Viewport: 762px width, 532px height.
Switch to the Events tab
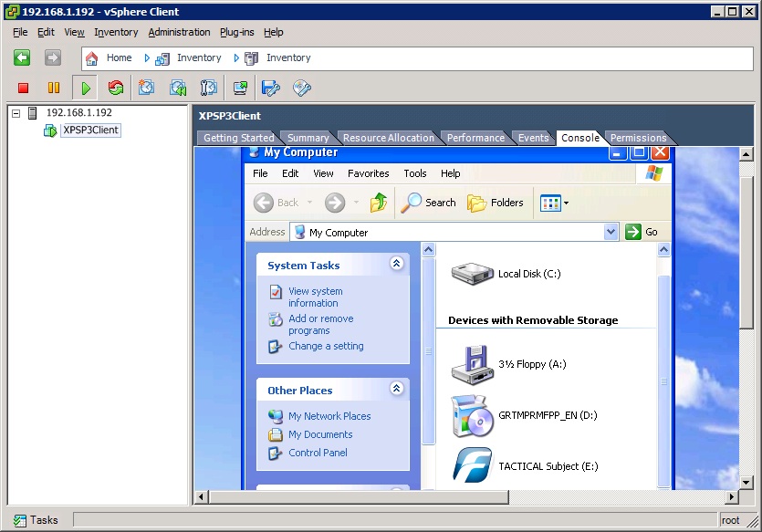point(533,138)
